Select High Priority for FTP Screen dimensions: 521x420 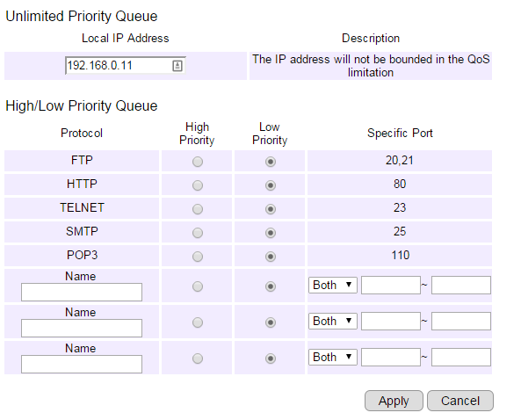198,162
